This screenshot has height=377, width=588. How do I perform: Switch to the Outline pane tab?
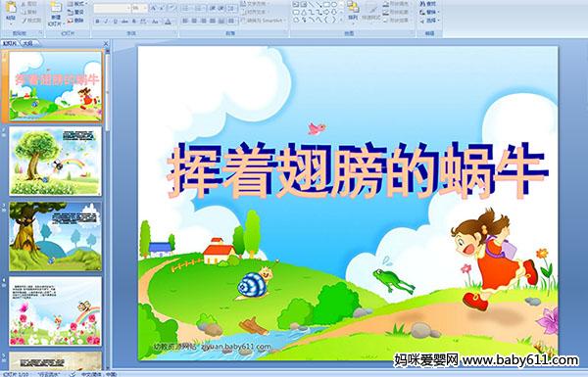[27, 43]
